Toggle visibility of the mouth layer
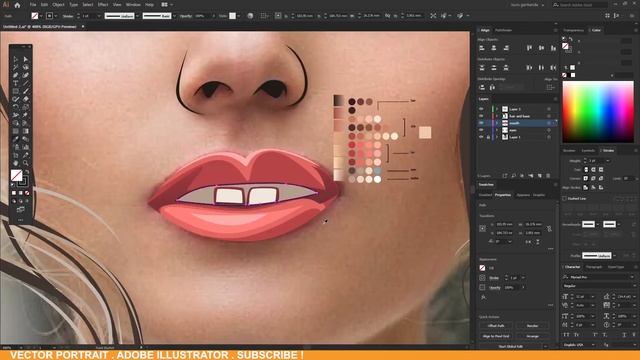This screenshot has height=360, width=640. (481, 123)
